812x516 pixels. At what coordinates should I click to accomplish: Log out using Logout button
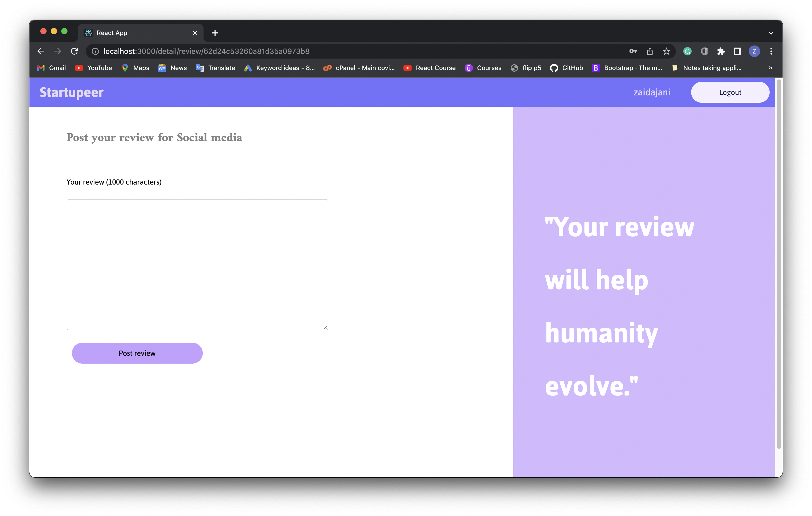[x=730, y=92]
